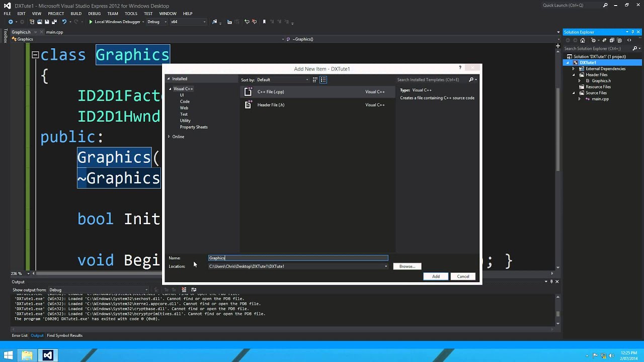Image resolution: width=644 pixels, height=362 pixels.
Task: Select the C++ File (.cpp) template
Action: pos(318,92)
